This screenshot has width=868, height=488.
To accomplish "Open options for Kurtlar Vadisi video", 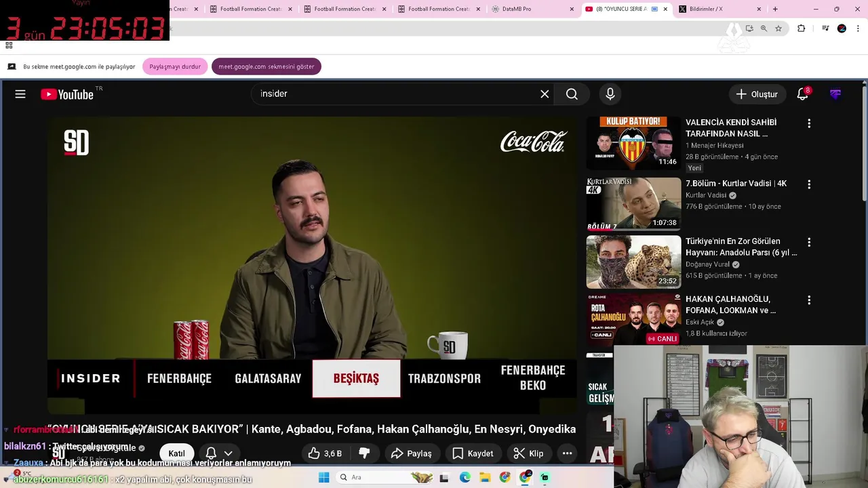I will (x=808, y=184).
